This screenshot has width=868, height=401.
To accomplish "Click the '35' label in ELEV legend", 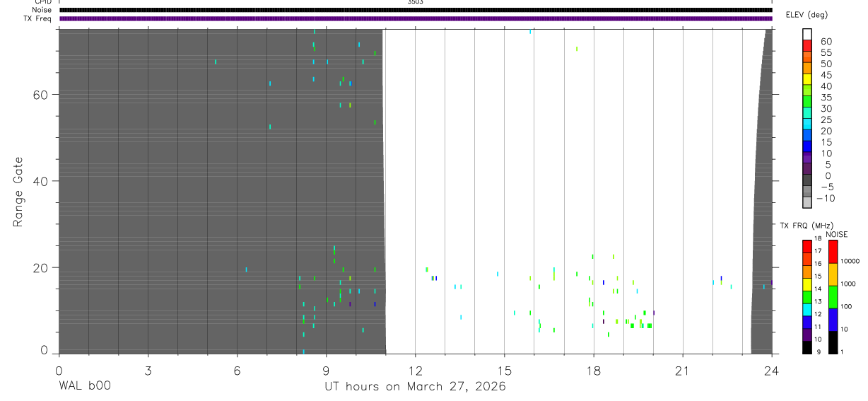I will point(826,98).
